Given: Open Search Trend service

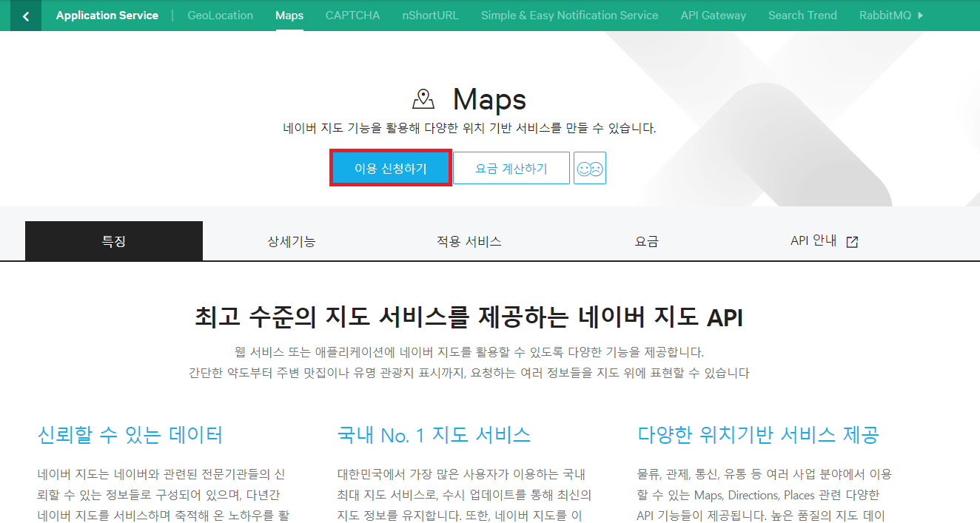Looking at the screenshot, I should (x=802, y=16).
